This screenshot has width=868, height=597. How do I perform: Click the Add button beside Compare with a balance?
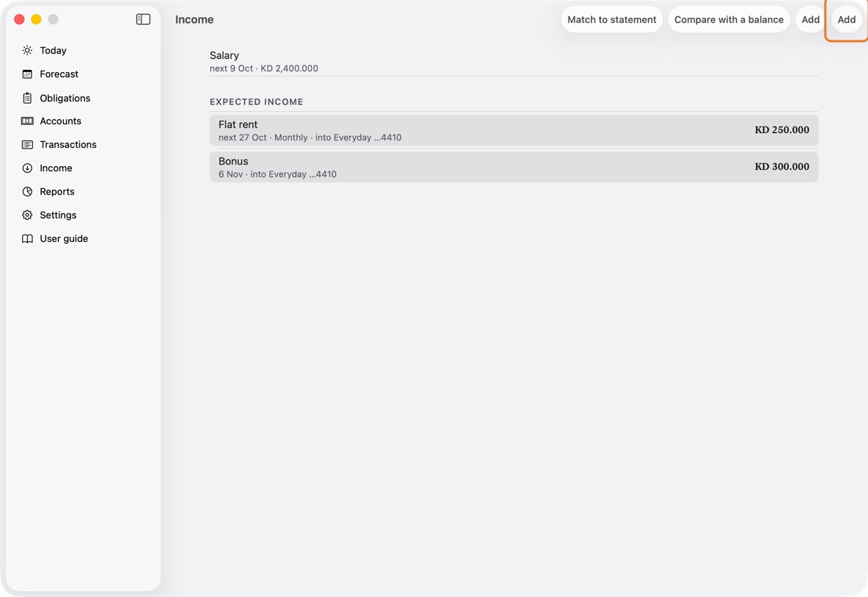[811, 19]
